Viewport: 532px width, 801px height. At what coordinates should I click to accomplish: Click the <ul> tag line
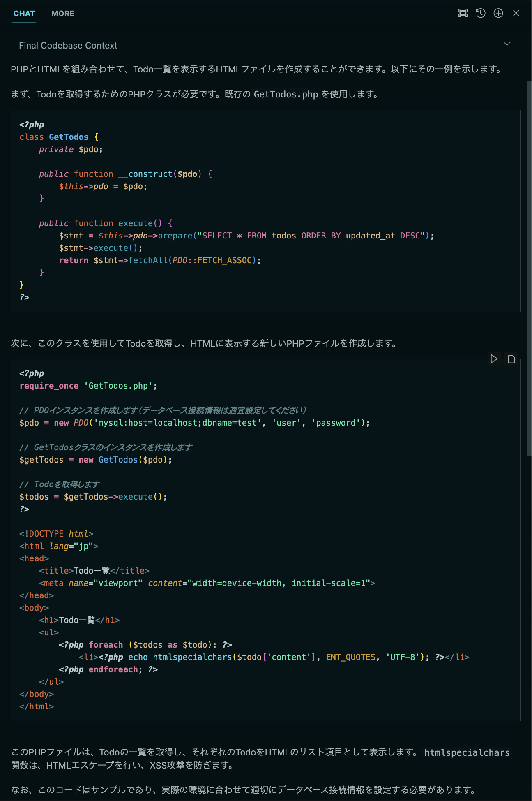[49, 632]
